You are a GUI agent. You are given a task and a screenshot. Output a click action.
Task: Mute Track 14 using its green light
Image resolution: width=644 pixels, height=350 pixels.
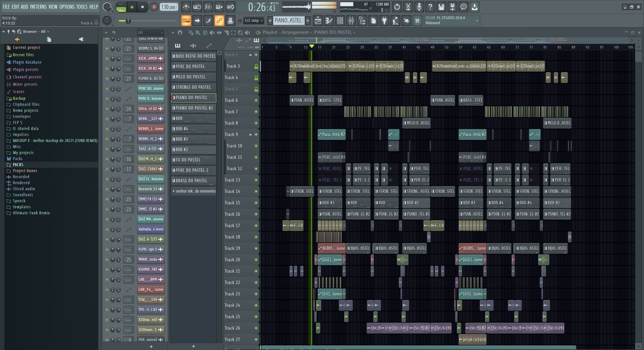coord(256,191)
